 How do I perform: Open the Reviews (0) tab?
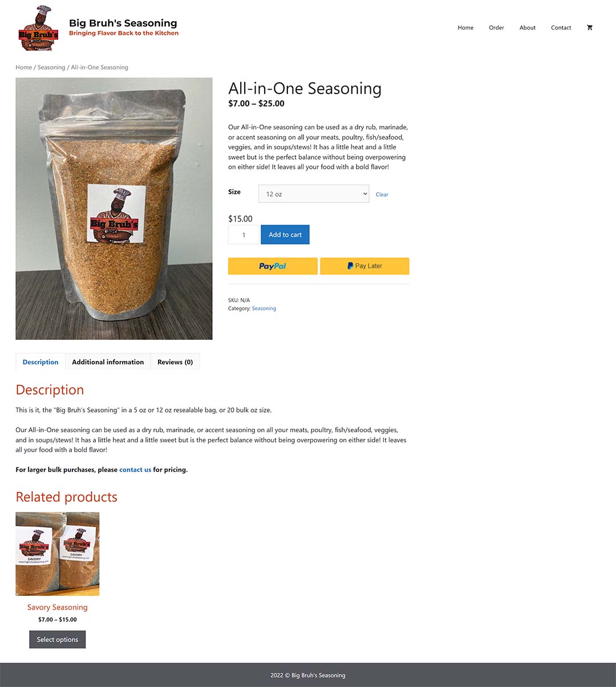point(175,362)
